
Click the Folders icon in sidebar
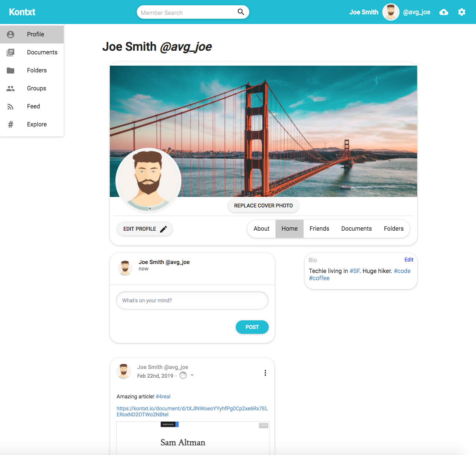coord(10,71)
